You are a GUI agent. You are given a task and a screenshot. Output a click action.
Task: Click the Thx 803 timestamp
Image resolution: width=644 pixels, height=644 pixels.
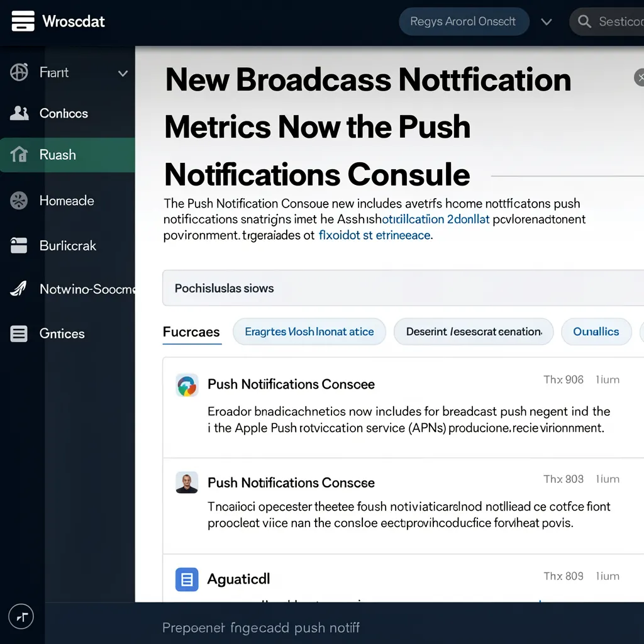pos(563,479)
